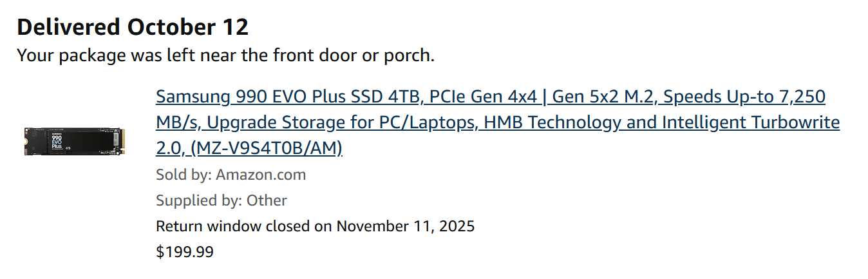Click the Samsung SSD product thumbnail image
This screenshot has height=279, width=868.
pos(75,142)
